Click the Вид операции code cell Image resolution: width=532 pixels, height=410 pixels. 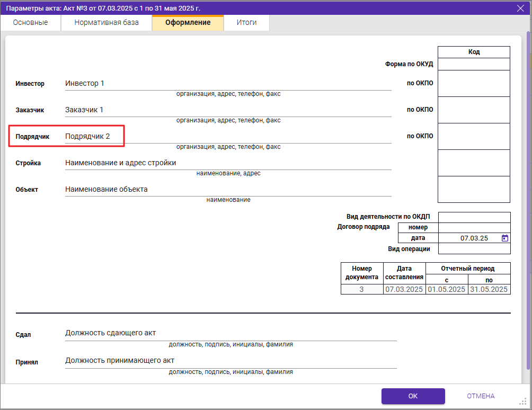tap(474, 249)
